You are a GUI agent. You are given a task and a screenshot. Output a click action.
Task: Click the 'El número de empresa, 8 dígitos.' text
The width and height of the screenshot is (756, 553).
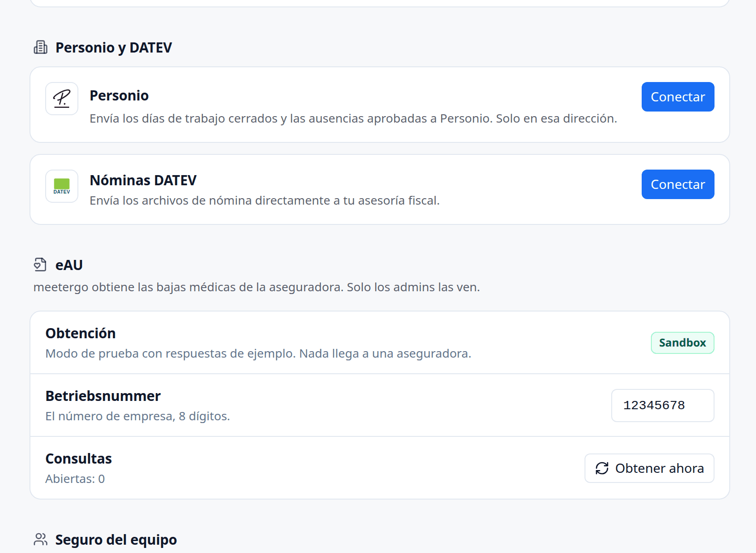tap(137, 416)
